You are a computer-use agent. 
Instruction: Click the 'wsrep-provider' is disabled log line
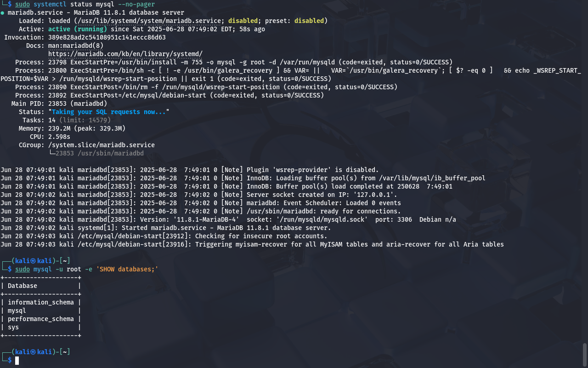pyautogui.click(x=190, y=170)
